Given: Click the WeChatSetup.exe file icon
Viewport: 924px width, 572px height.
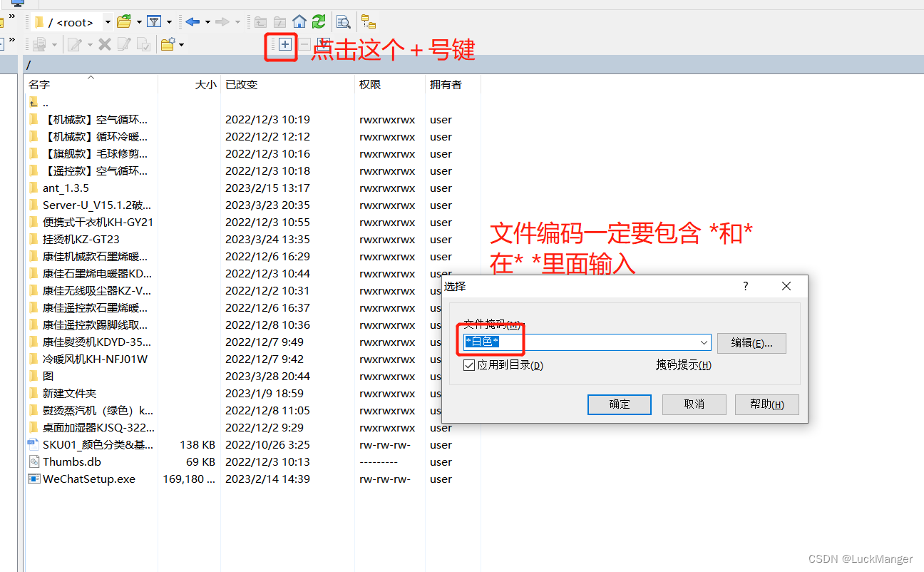Looking at the screenshot, I should 34,479.
